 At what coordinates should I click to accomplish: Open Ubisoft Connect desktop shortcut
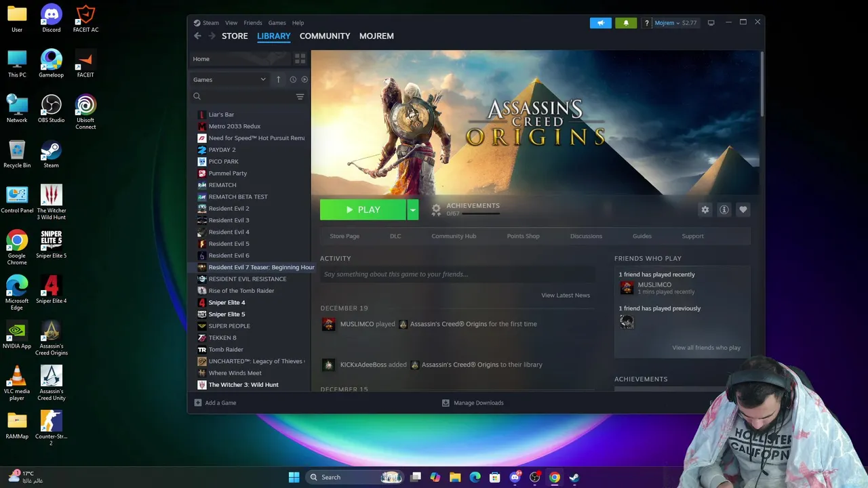85,112
